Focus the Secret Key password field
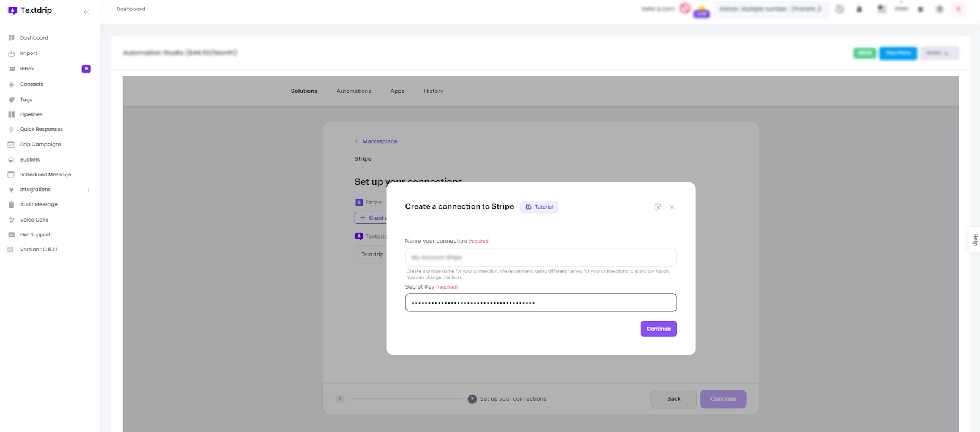 point(541,303)
